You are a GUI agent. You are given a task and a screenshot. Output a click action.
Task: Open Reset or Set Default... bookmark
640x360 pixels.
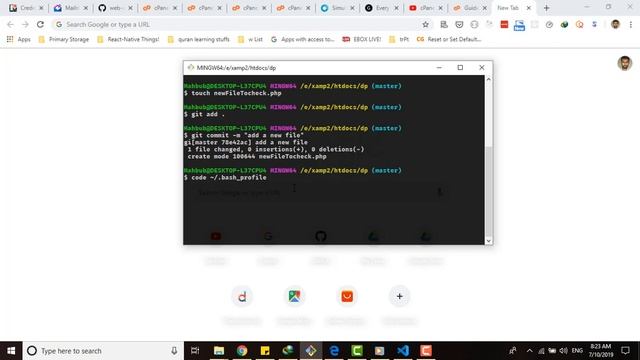click(x=449, y=39)
